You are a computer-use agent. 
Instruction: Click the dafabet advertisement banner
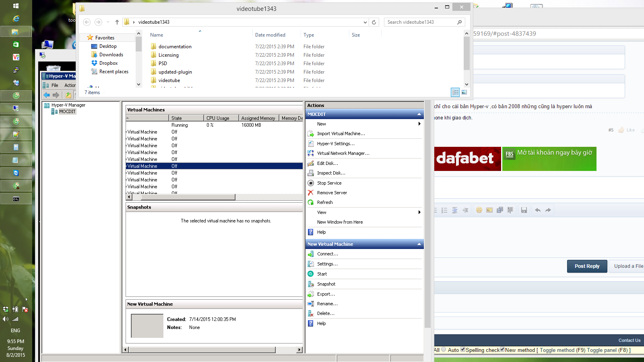pyautogui.click(x=468, y=159)
